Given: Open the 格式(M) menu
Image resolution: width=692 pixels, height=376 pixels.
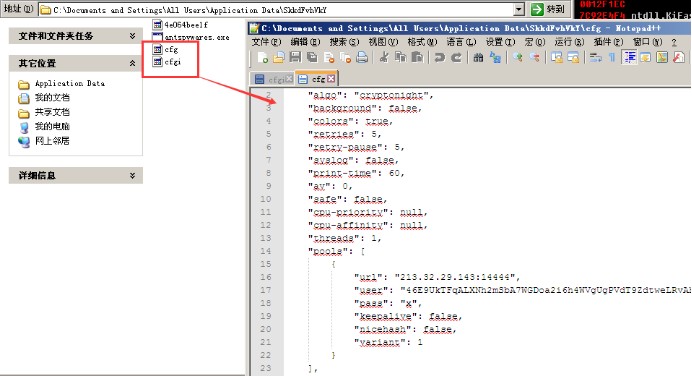Looking at the screenshot, I should (422, 42).
